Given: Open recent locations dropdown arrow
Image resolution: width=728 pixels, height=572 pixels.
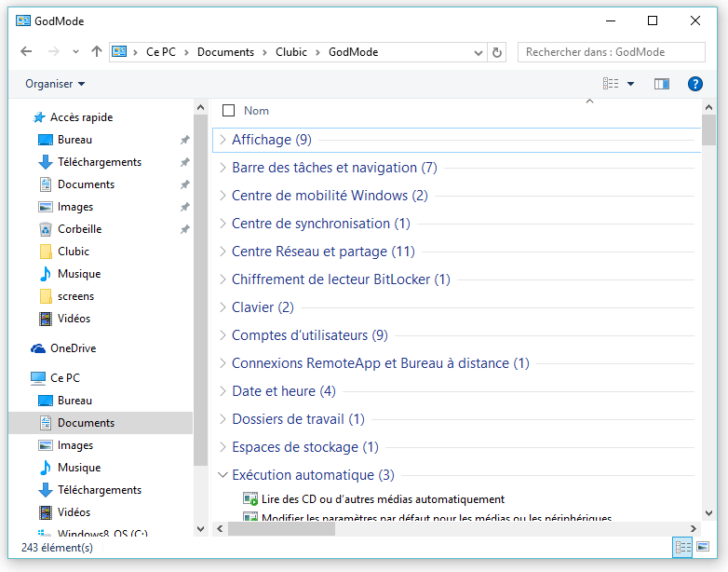Looking at the screenshot, I should pos(75,52).
